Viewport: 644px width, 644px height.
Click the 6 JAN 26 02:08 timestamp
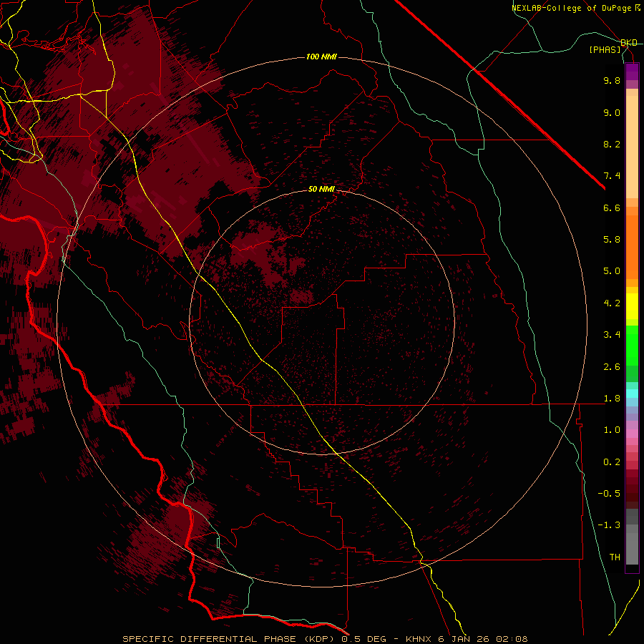pos(483,639)
